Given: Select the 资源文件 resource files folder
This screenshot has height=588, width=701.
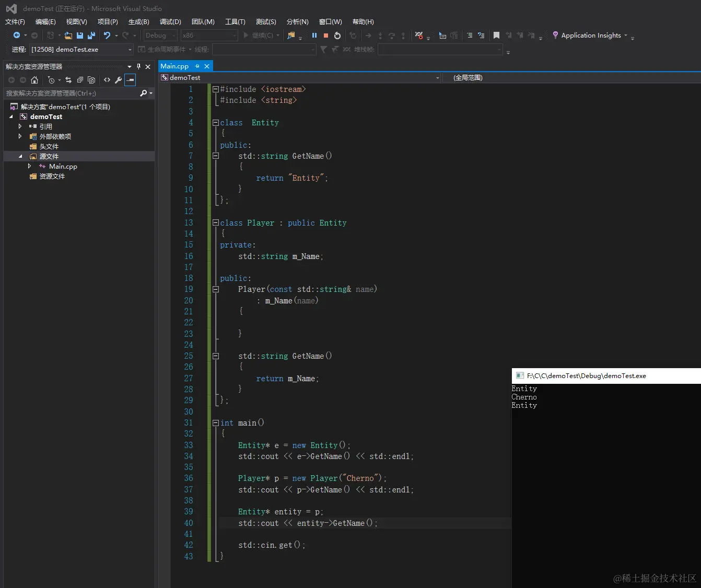Looking at the screenshot, I should [52, 177].
